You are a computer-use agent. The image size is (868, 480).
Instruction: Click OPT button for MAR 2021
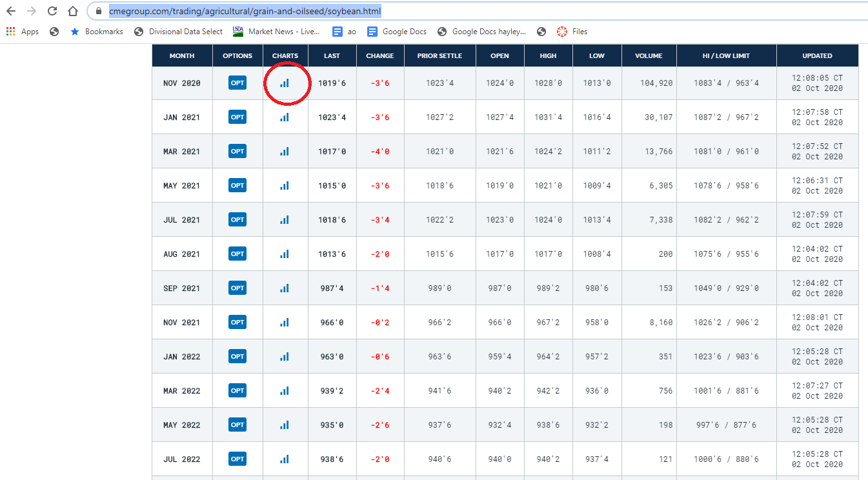[237, 151]
